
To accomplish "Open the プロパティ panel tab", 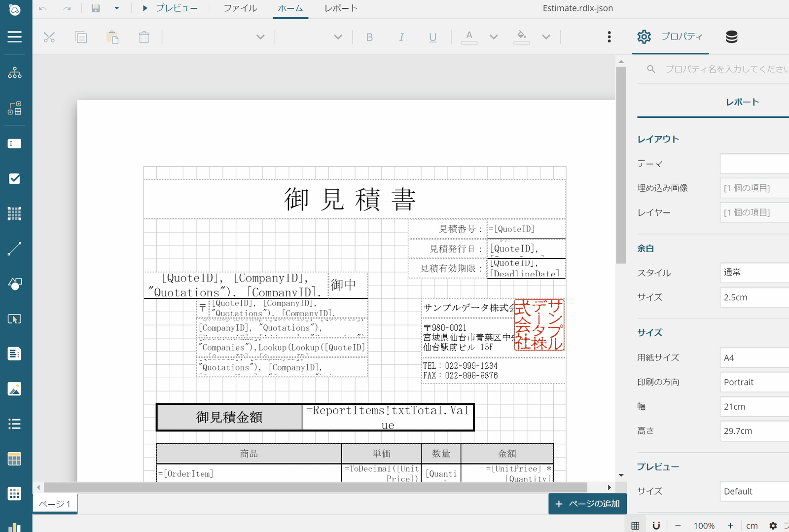I will pyautogui.click(x=671, y=36).
